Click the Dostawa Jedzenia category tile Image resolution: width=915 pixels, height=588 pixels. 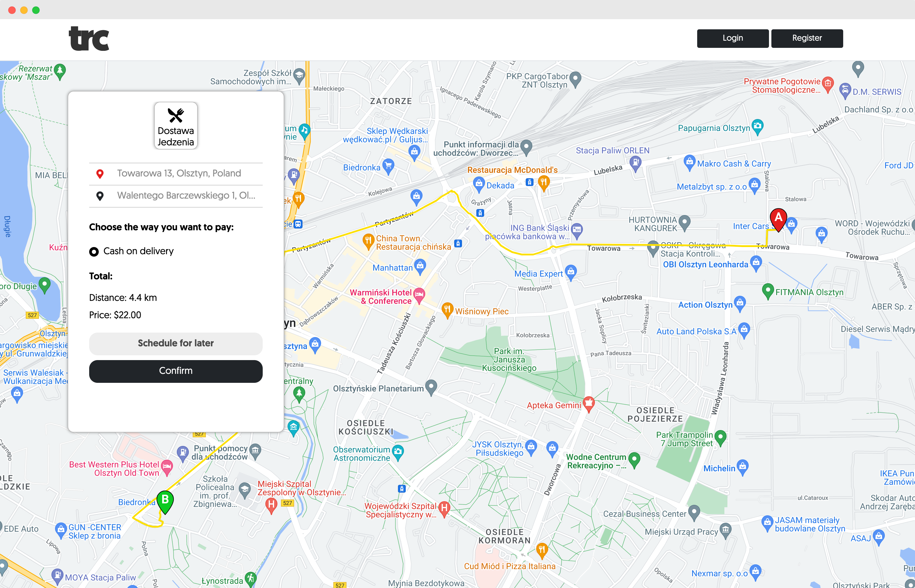coord(176,126)
